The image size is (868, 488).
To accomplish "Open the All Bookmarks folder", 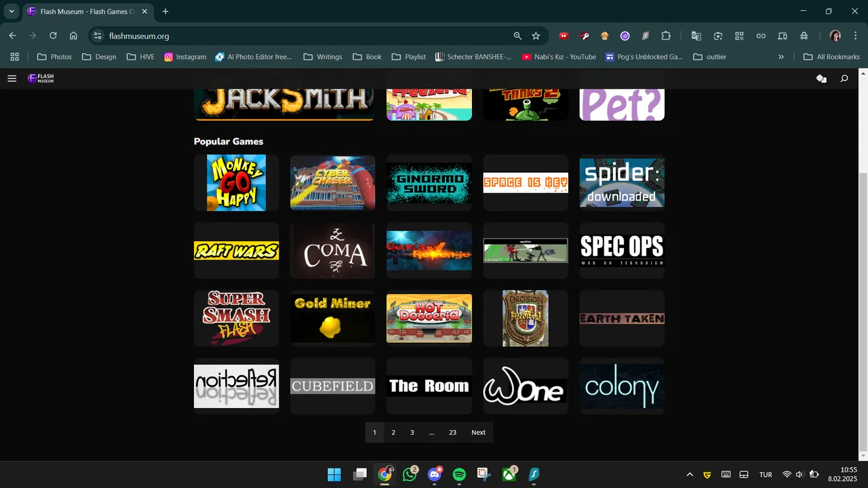I will tap(831, 57).
